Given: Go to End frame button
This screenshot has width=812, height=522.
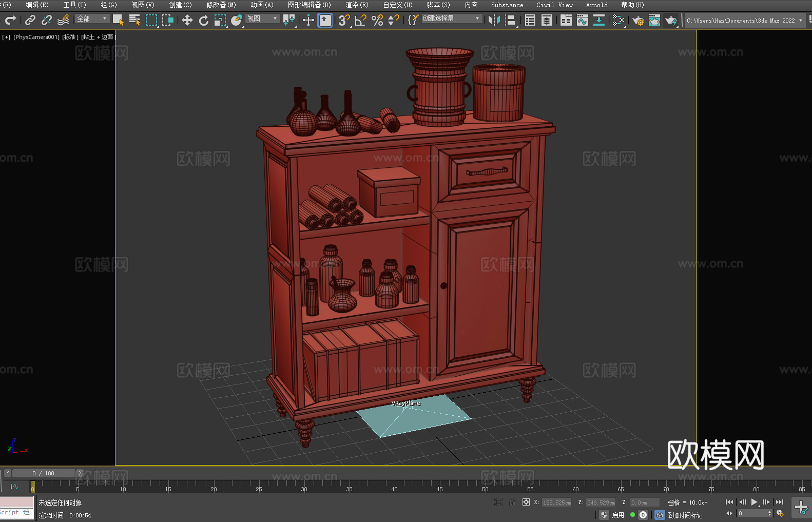Looking at the screenshot, I should [780, 502].
